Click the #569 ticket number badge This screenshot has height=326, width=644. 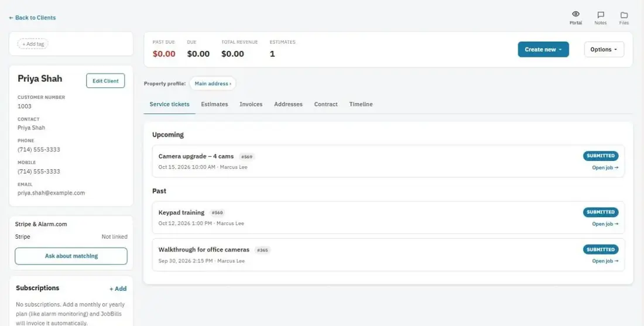[x=247, y=157]
